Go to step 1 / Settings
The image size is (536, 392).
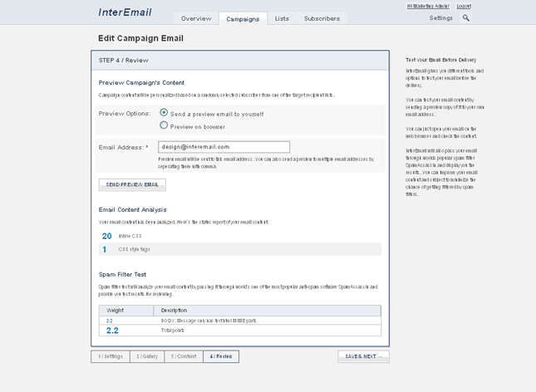[110, 356]
